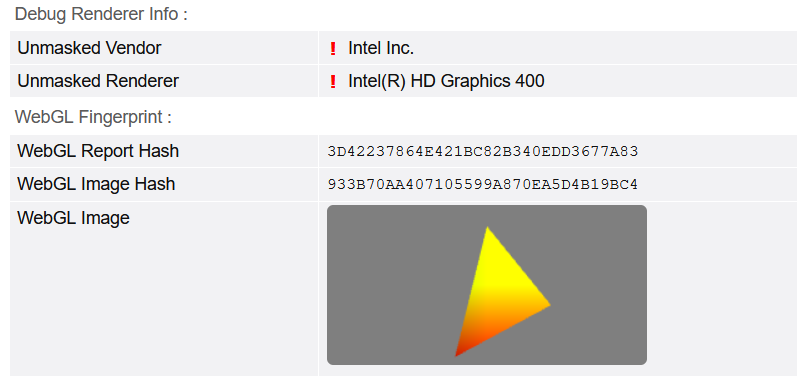
Task: Select the WebGL Image Hash value
Action: 483,184
